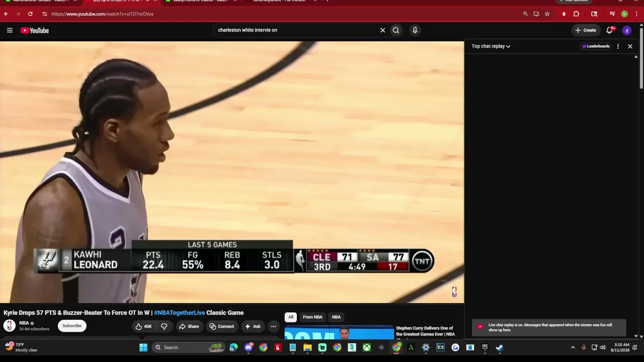The height and width of the screenshot is (362, 644).
Task: Open Chrome three-dot menu
Action: [x=636, y=14]
